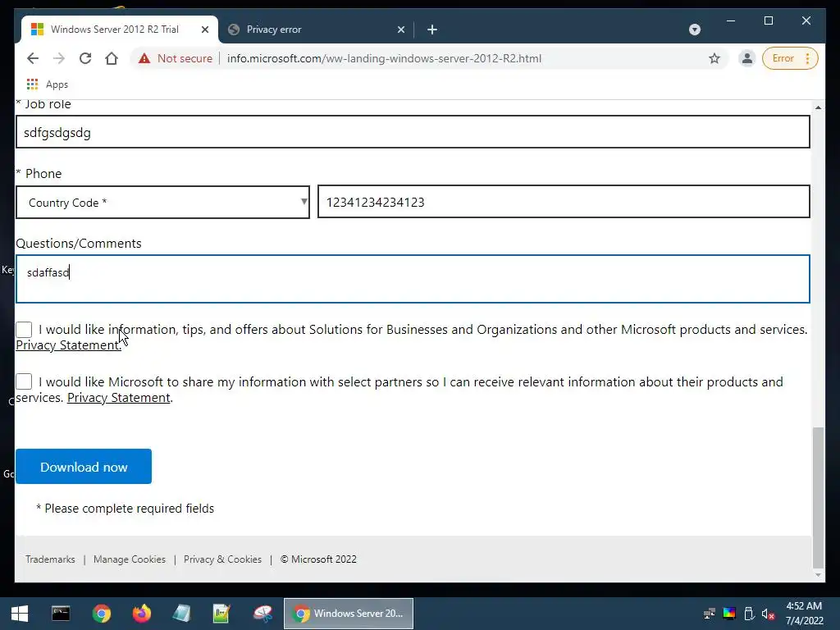
Task: Tick the information, tips, and offers checkbox
Action: tap(24, 330)
